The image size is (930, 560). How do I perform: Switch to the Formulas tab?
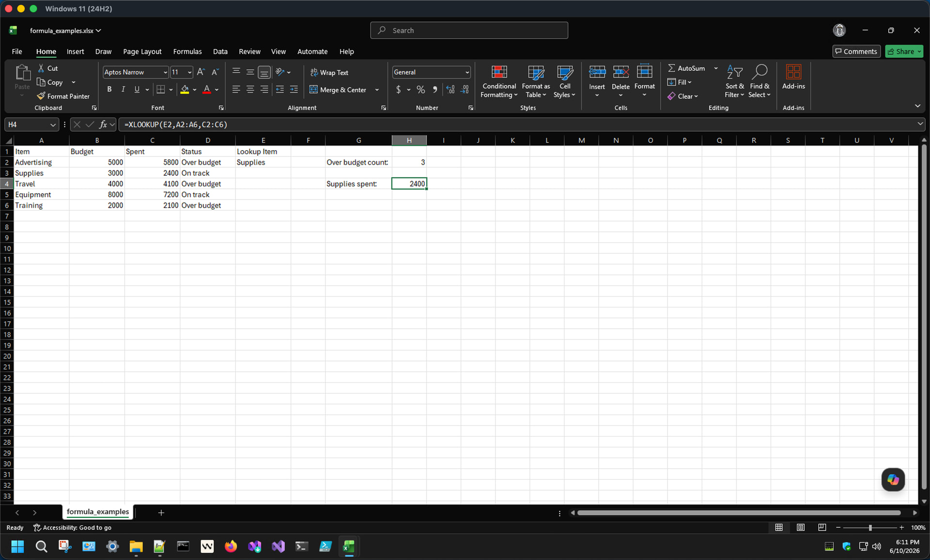click(x=187, y=51)
